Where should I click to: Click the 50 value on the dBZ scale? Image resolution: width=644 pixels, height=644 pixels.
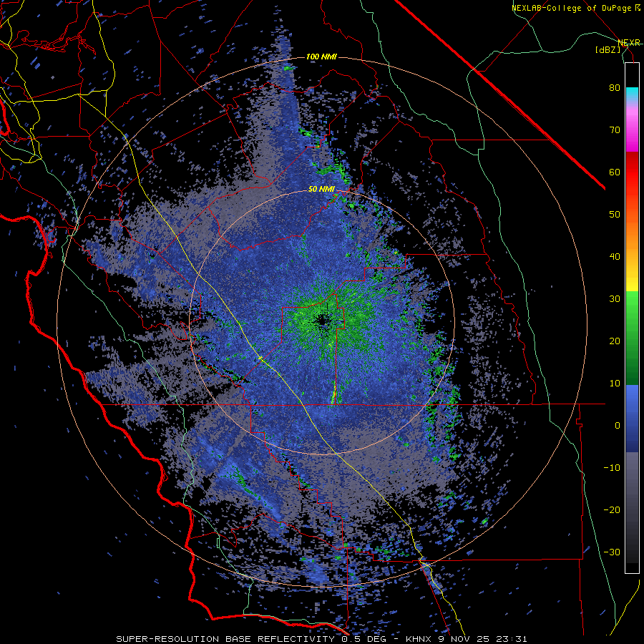point(615,215)
